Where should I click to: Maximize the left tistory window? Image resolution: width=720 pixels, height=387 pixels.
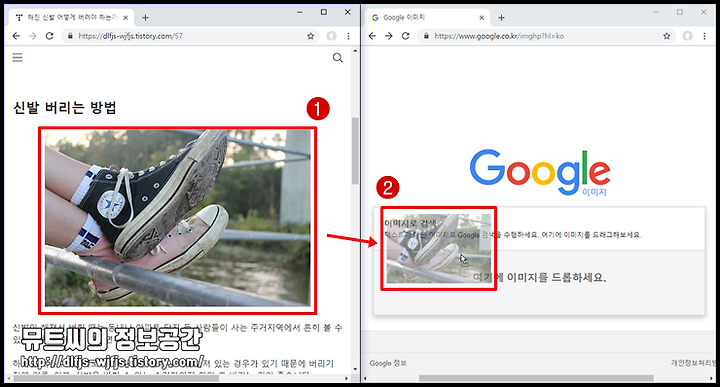[x=324, y=12]
